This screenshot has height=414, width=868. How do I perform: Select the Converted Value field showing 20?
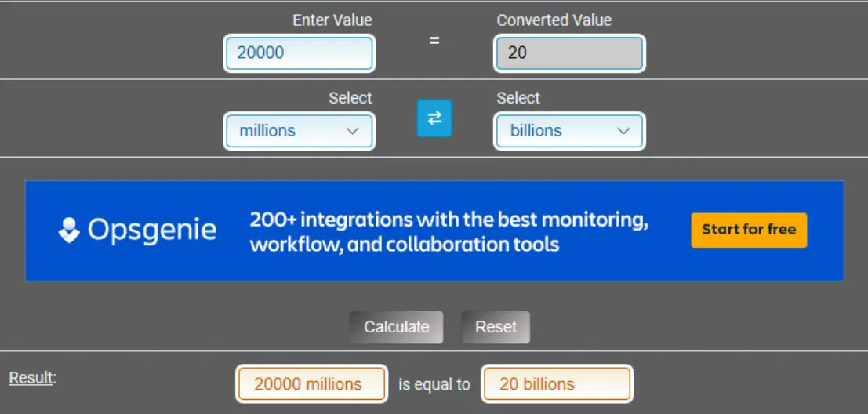pyautogui.click(x=568, y=53)
